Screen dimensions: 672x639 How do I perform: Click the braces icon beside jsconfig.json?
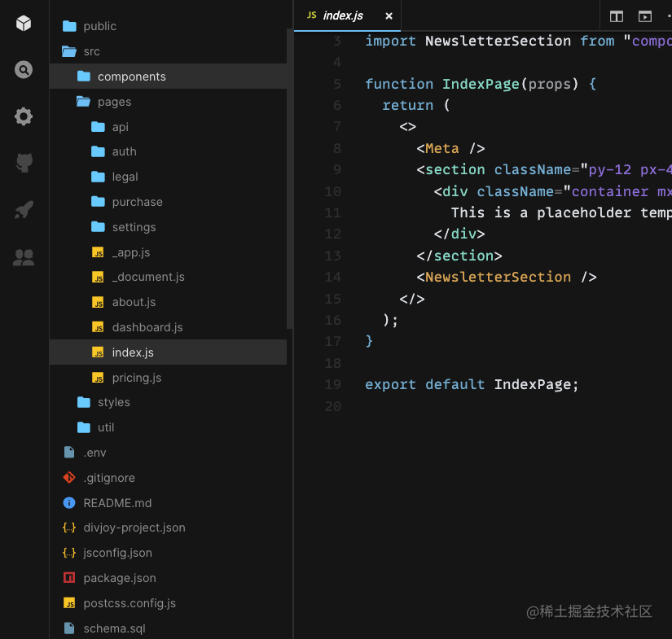point(69,553)
